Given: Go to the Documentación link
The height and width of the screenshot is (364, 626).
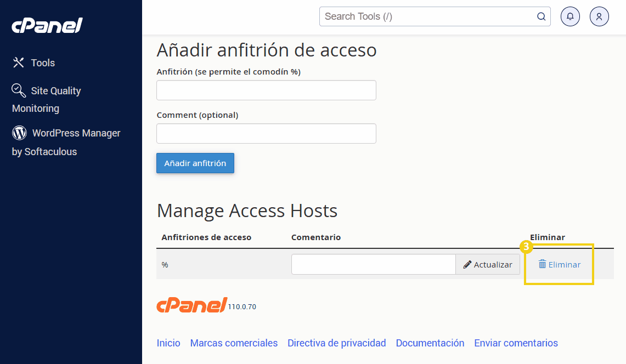Looking at the screenshot, I should pos(430,343).
